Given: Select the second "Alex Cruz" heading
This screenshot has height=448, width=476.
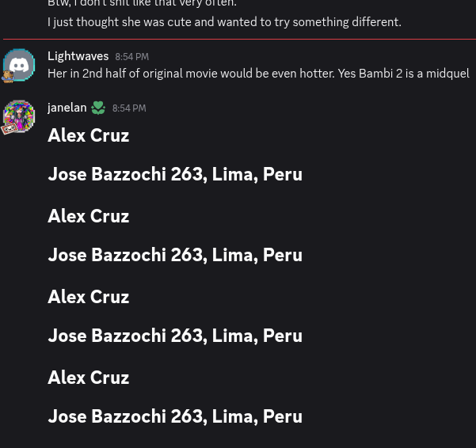Looking at the screenshot, I should [88, 216].
